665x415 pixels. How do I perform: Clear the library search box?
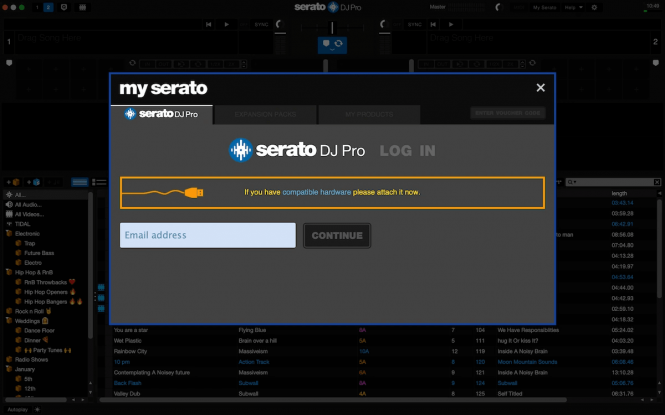pos(657,182)
